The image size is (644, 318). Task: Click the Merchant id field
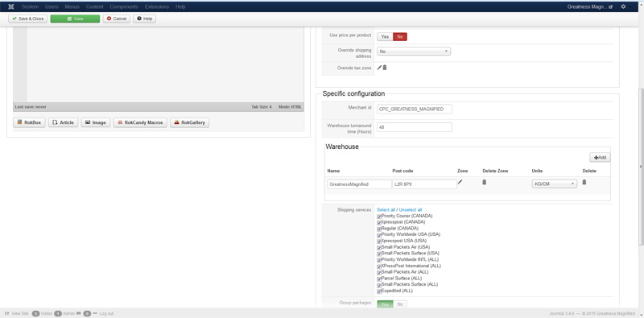tap(415, 109)
